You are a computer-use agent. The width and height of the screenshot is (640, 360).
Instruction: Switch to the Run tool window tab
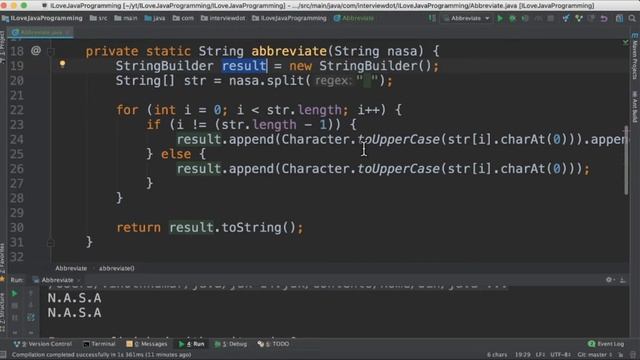[x=192, y=344]
